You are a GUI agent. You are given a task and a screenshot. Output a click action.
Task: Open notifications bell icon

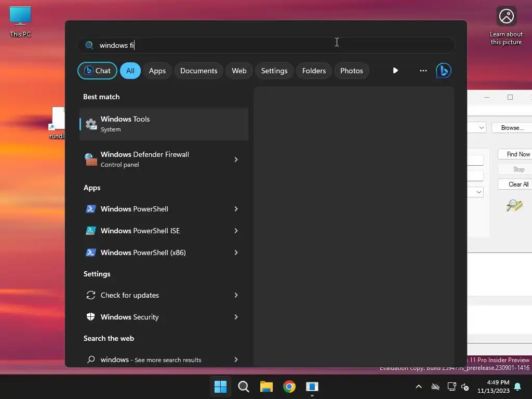coord(518,387)
